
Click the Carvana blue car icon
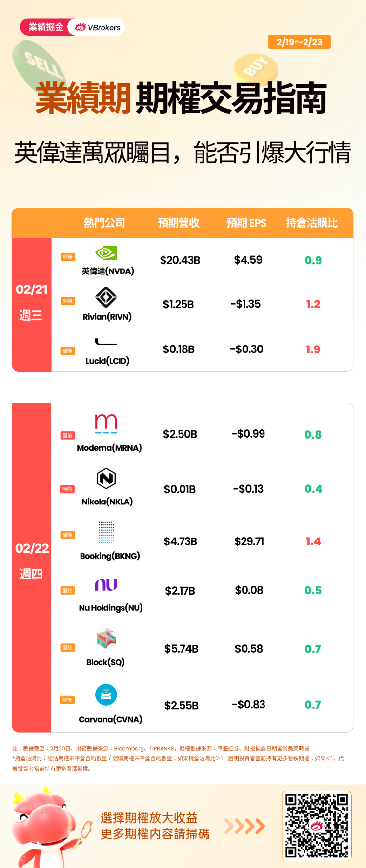pos(106,695)
